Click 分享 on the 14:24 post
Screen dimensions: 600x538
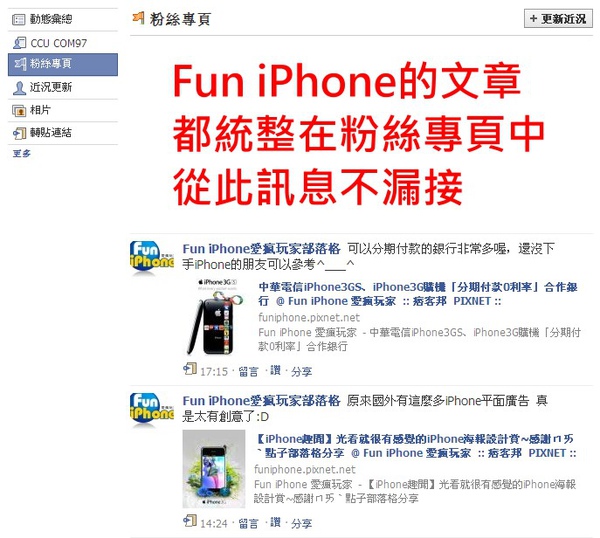click(x=301, y=523)
